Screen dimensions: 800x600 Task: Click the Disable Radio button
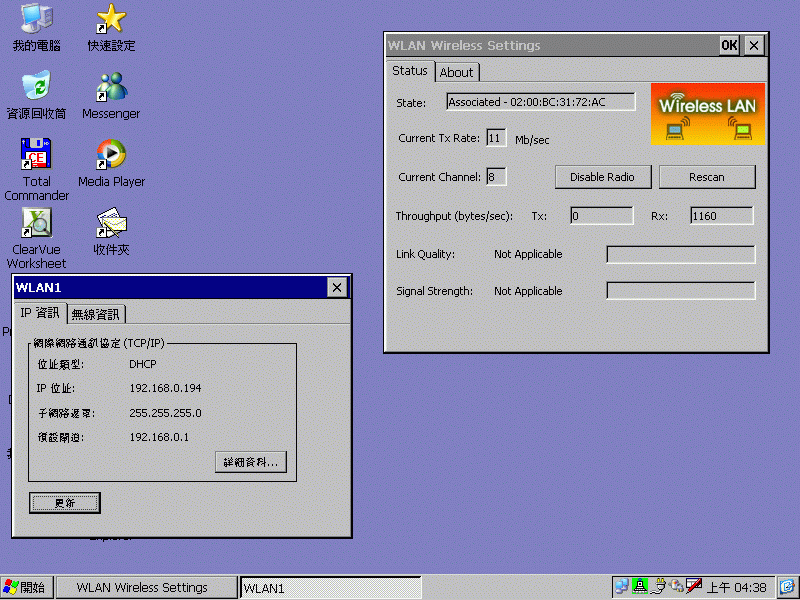(603, 177)
